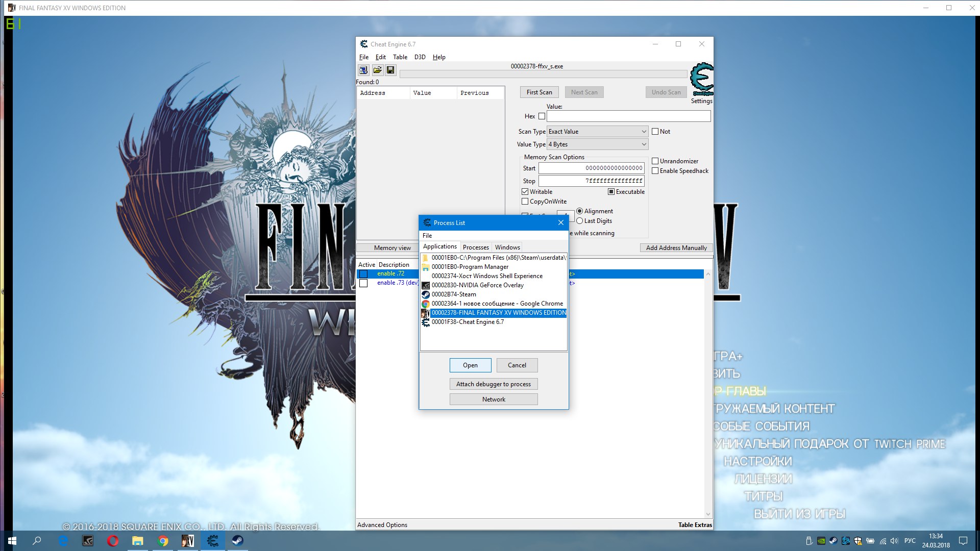Close the Process List dialog
The height and width of the screenshot is (551, 980).
(561, 222)
